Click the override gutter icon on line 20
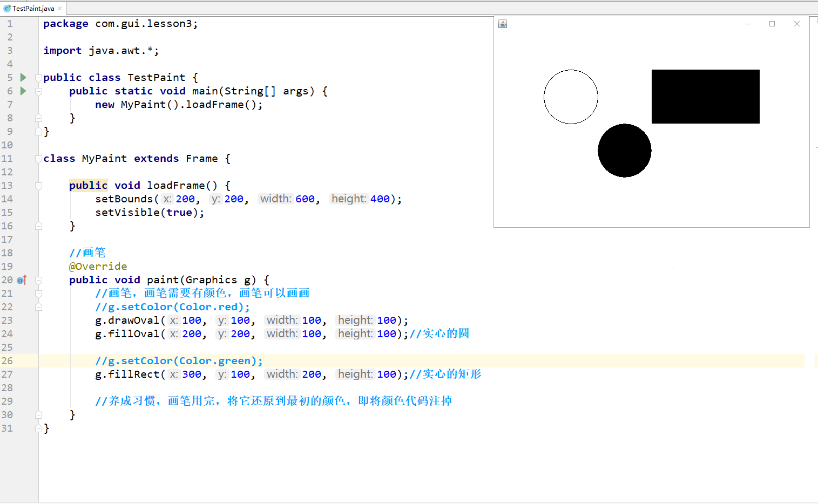The image size is (818, 504). coord(22,280)
